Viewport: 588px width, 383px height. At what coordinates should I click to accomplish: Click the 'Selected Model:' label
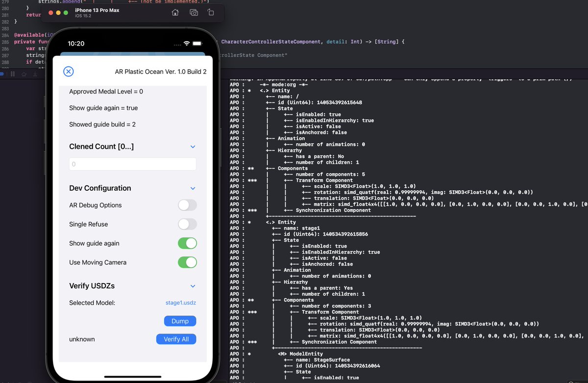point(92,303)
